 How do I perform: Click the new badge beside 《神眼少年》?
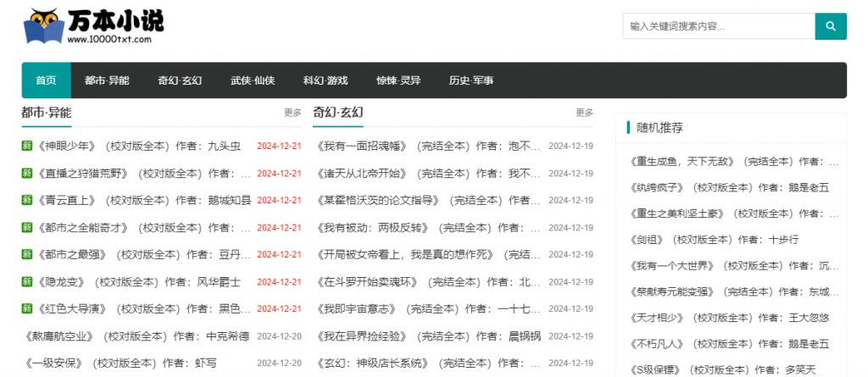point(26,147)
